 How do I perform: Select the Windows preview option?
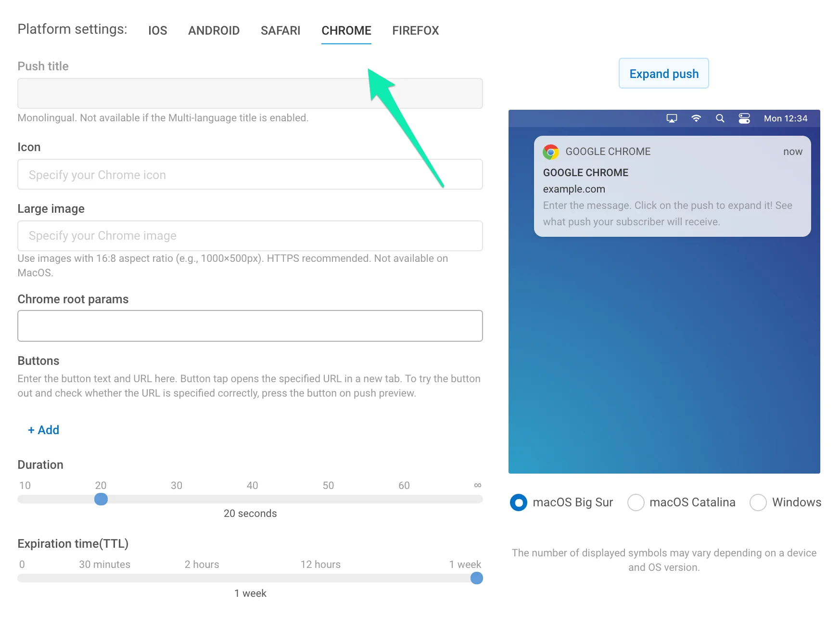click(758, 502)
